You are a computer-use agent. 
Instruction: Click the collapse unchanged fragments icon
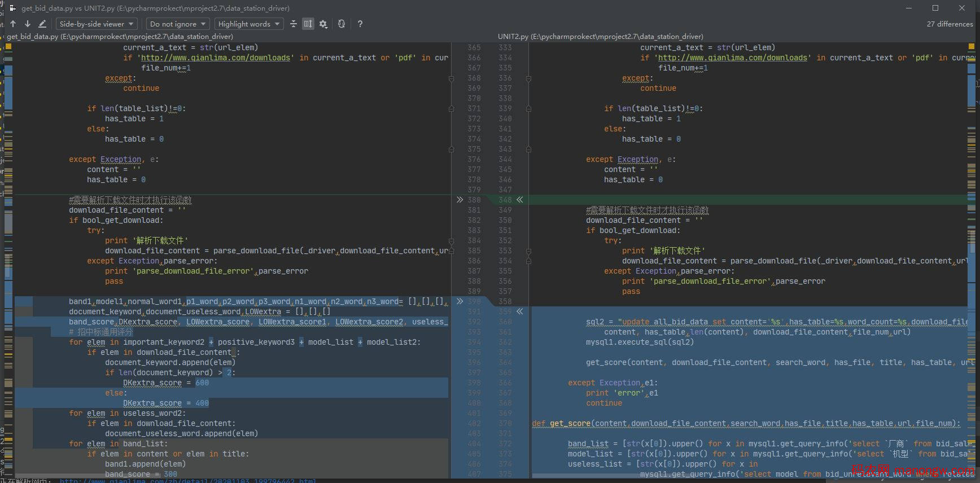(x=293, y=24)
